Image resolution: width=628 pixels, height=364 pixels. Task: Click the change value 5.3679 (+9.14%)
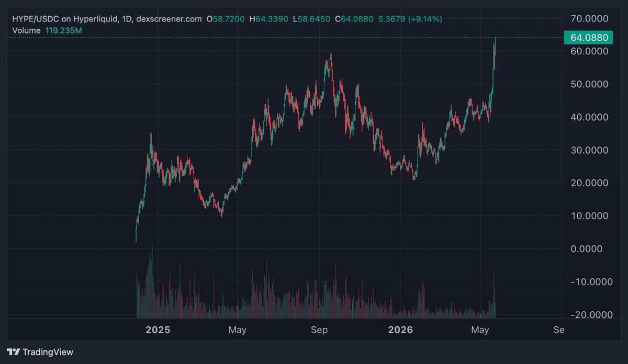coord(410,19)
